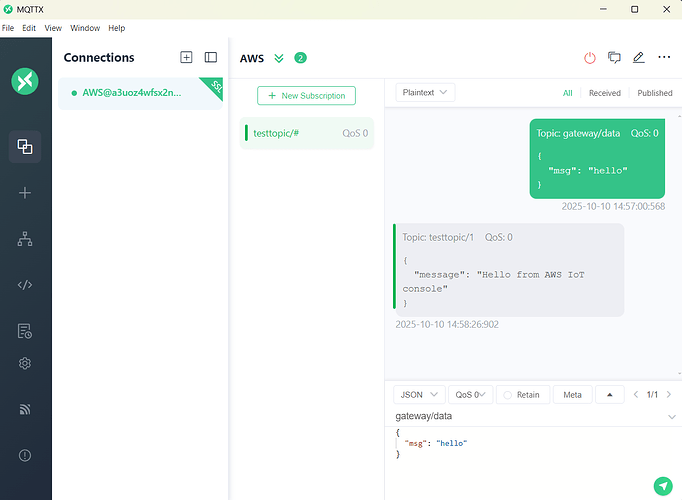This screenshot has width=682, height=500.
Task: Open the Scripts code icon in sidebar
Action: (25, 285)
